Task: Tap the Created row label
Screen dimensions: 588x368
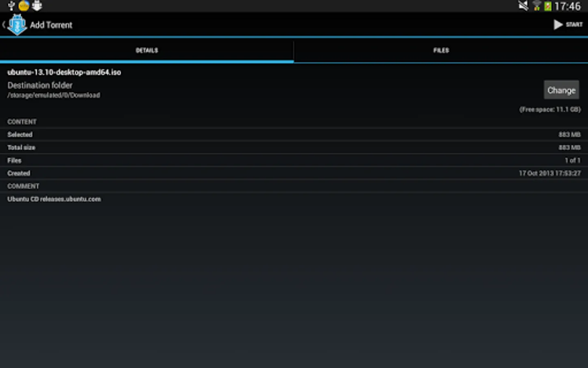Action: point(19,173)
